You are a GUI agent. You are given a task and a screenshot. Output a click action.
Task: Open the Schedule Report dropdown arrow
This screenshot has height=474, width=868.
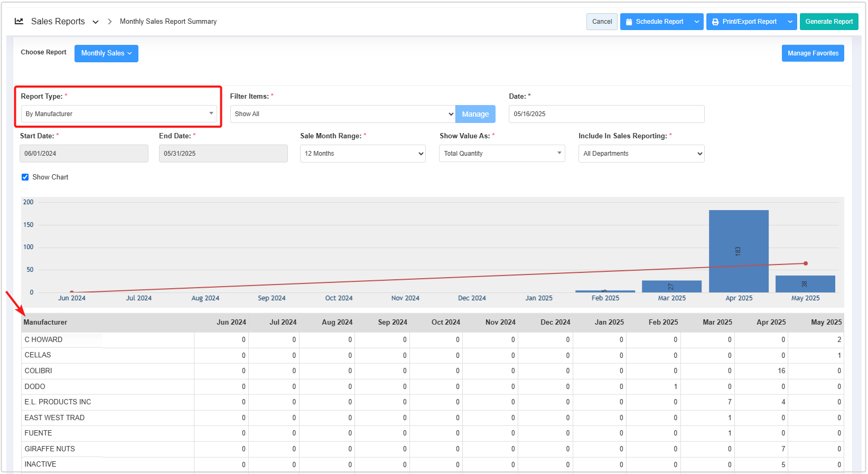[697, 22]
